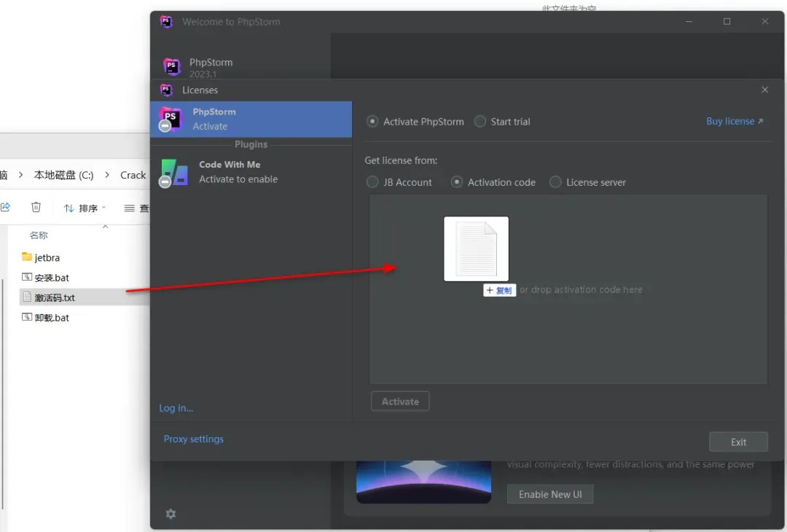
Task: Expand chevron before Crack breadcrumb
Action: click(107, 175)
